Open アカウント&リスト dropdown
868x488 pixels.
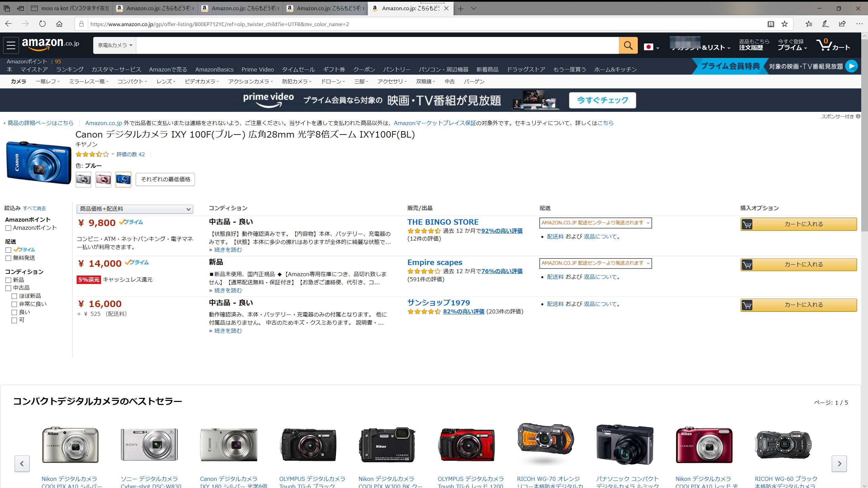pos(701,47)
